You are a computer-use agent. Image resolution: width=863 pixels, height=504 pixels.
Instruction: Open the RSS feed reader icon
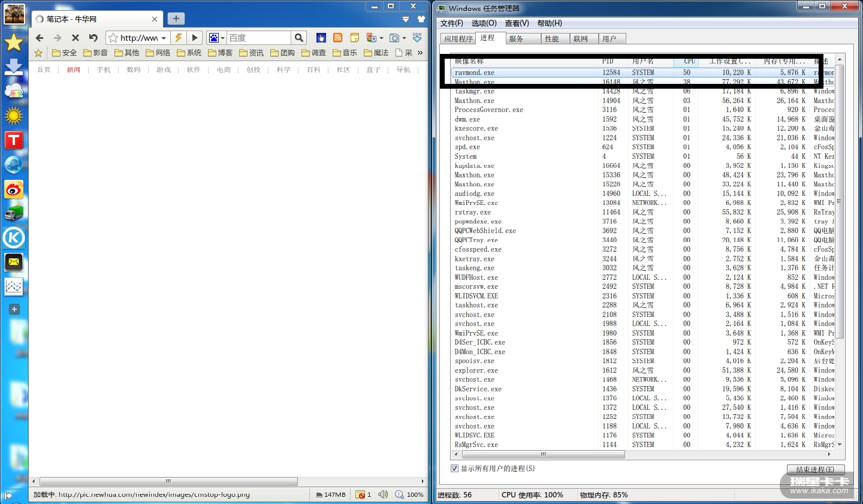tap(338, 38)
